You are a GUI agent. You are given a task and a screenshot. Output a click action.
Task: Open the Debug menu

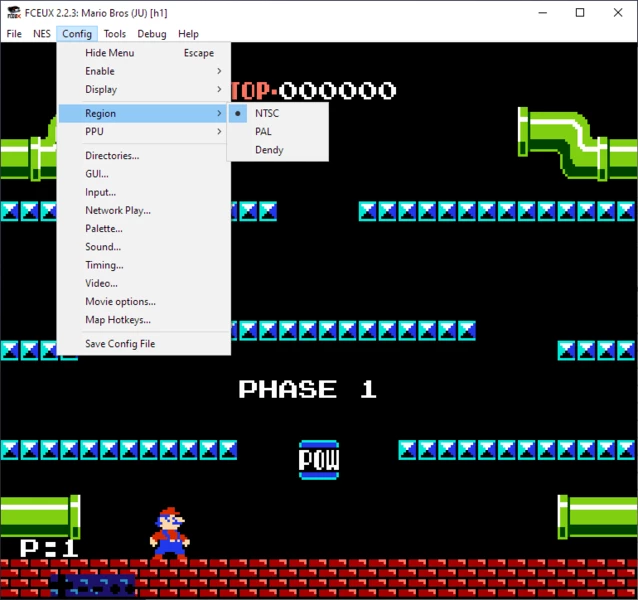(x=152, y=34)
